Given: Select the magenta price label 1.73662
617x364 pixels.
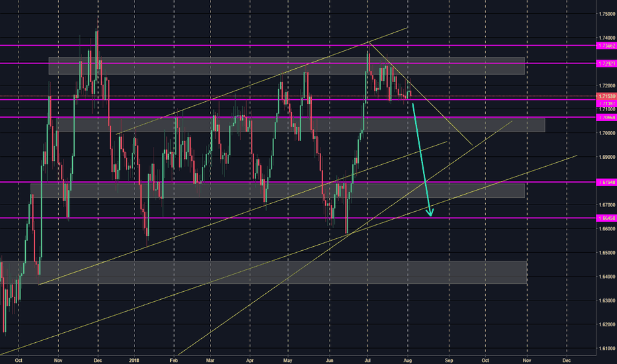Looking at the screenshot, I should pos(606,46).
